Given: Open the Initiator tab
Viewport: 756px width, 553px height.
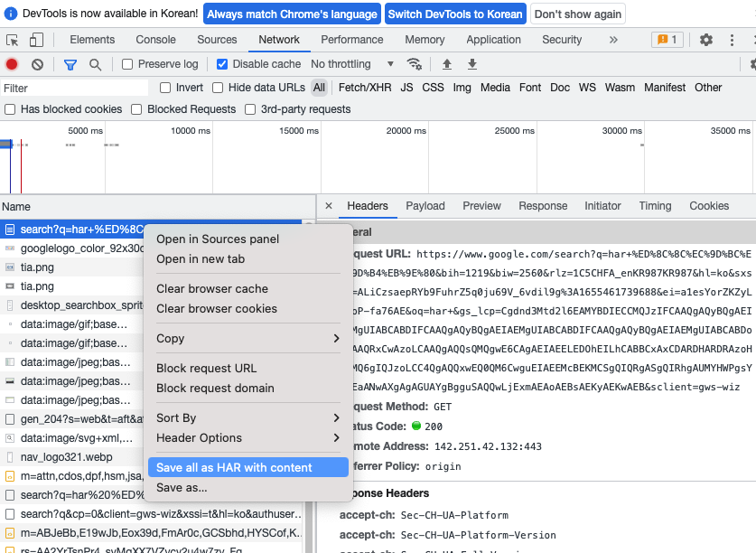Looking at the screenshot, I should 602,206.
